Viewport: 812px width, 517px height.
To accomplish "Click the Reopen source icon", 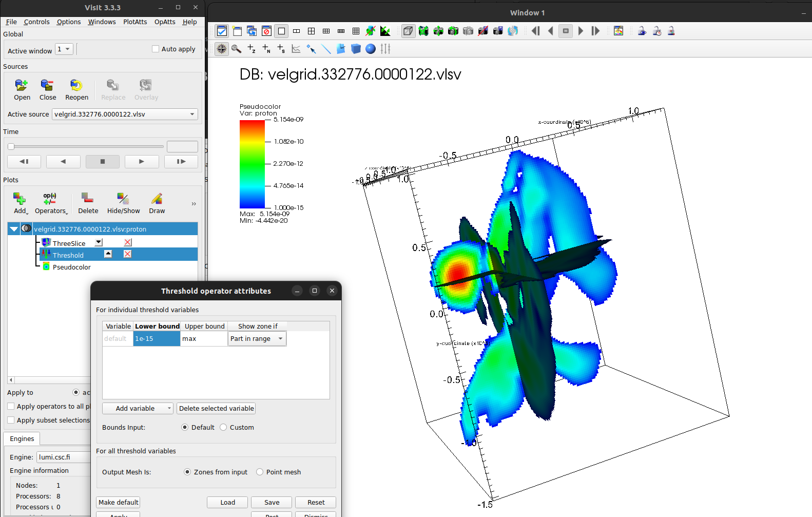I will 76,86.
